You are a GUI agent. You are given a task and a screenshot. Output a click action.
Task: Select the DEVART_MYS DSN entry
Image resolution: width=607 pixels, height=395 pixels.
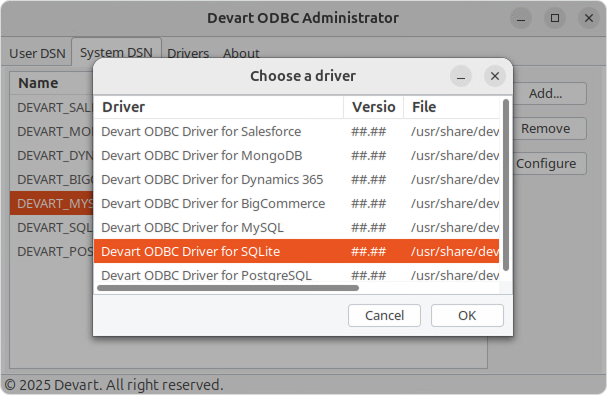(51, 203)
